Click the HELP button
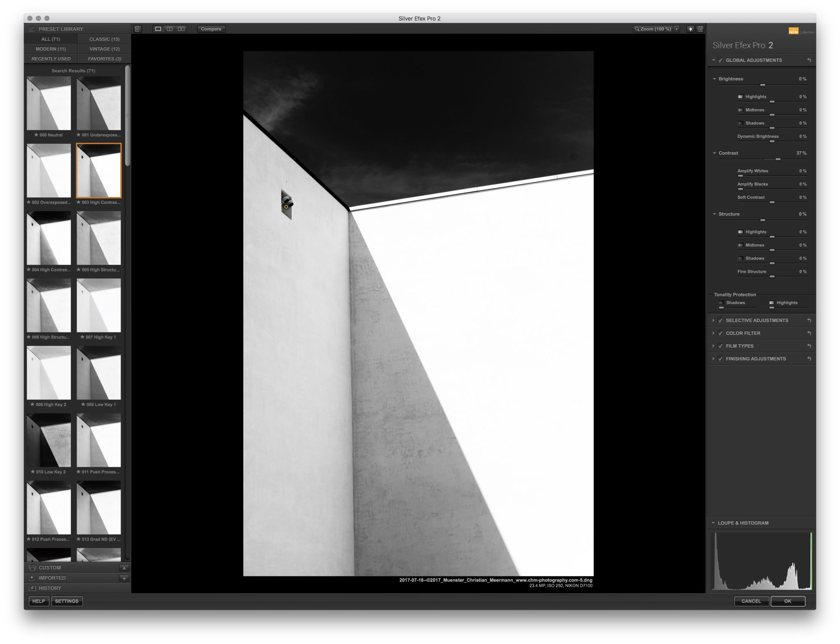Screen dimensions: 840x644 click(39, 601)
